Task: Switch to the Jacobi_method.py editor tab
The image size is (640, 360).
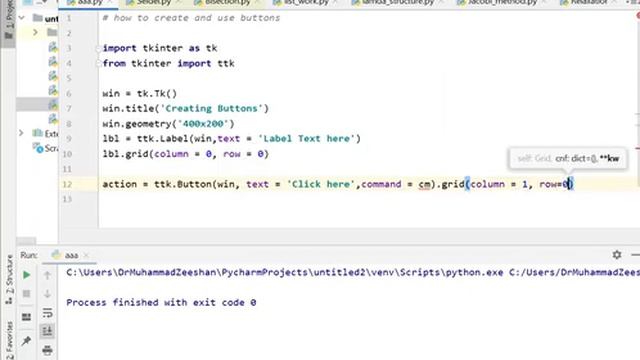Action: point(502,3)
